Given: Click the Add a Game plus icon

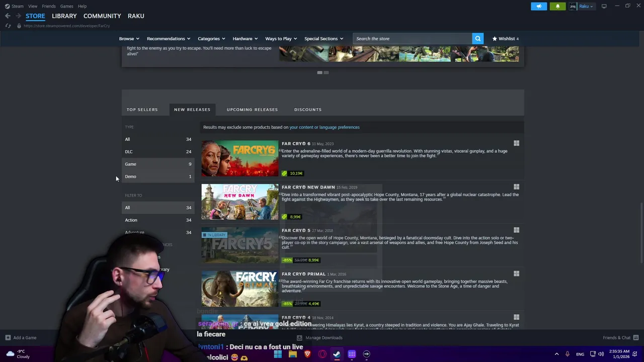Looking at the screenshot, I should click(8, 338).
